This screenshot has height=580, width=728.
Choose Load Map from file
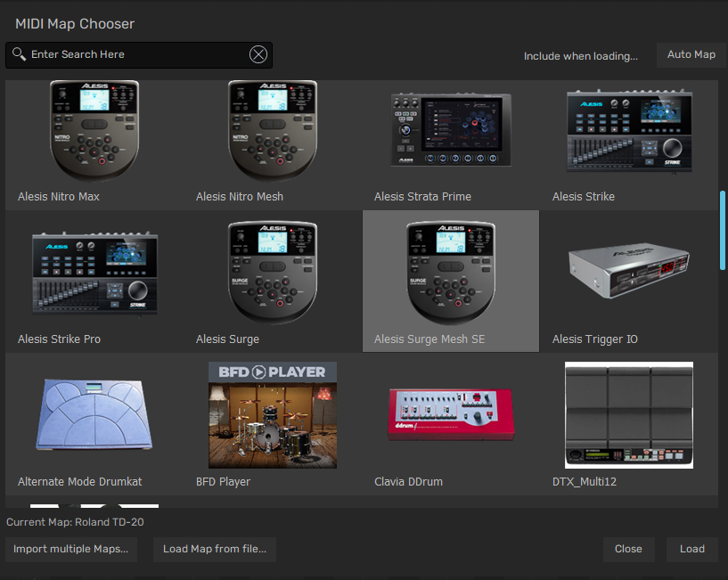click(x=215, y=550)
